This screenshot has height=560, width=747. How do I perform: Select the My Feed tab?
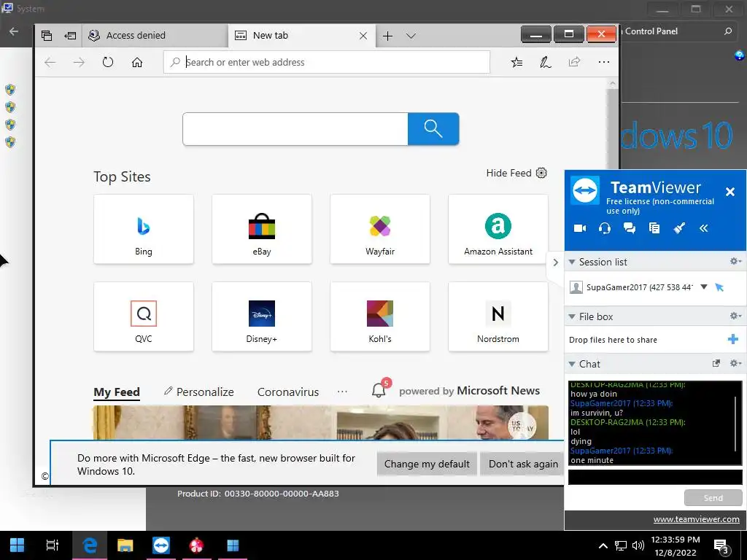click(117, 392)
